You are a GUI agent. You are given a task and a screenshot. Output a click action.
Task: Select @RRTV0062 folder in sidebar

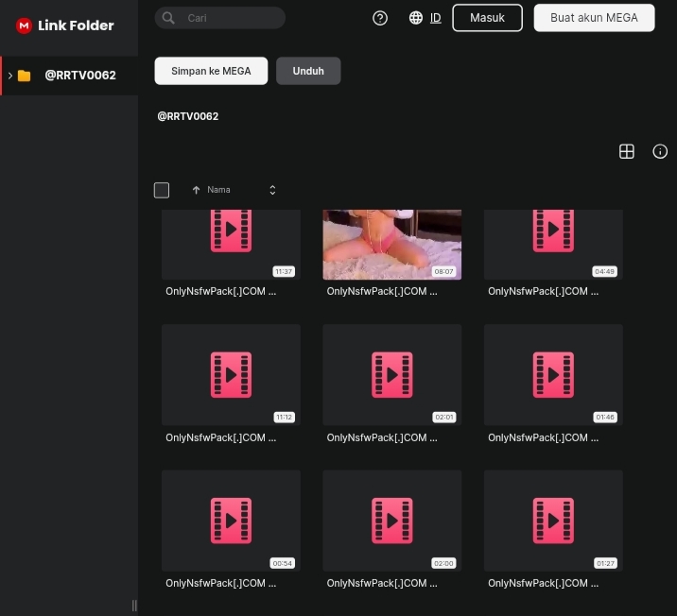coord(69,76)
